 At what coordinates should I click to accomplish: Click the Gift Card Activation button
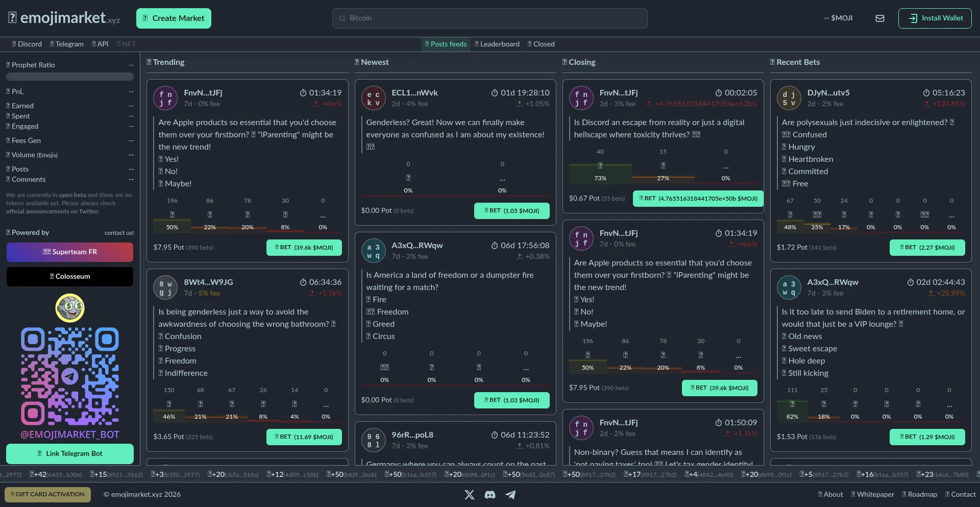(x=47, y=494)
